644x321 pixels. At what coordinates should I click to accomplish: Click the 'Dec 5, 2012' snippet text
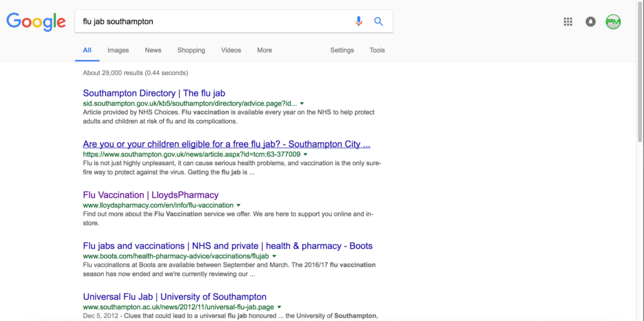tap(101, 315)
